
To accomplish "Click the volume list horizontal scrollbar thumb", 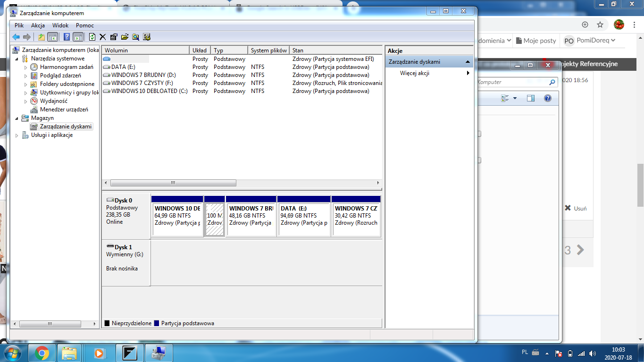I will click(173, 183).
